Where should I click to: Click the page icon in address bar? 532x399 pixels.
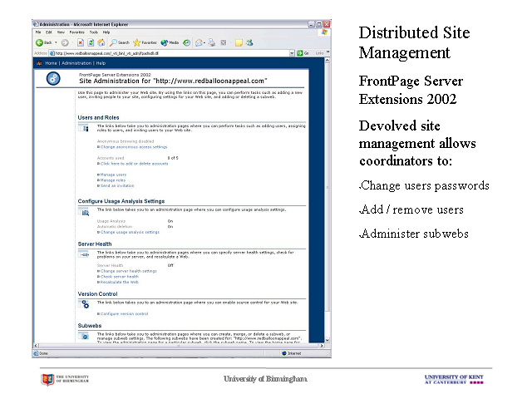tap(52, 53)
